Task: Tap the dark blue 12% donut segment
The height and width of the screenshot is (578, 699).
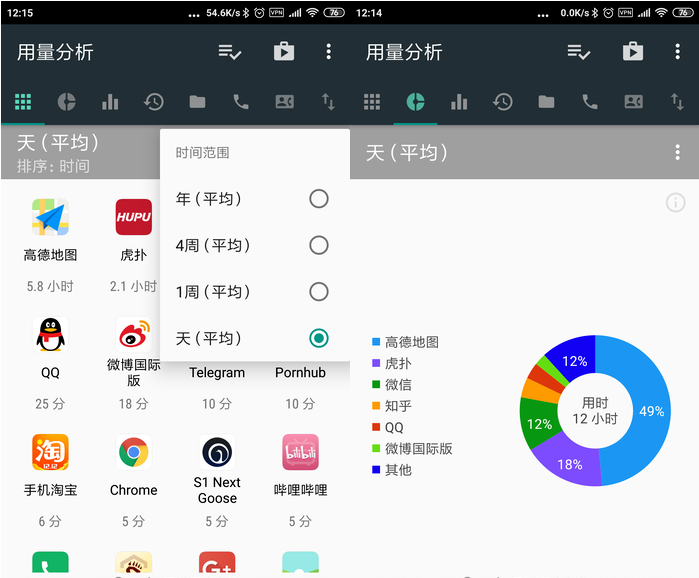Action: [x=575, y=360]
